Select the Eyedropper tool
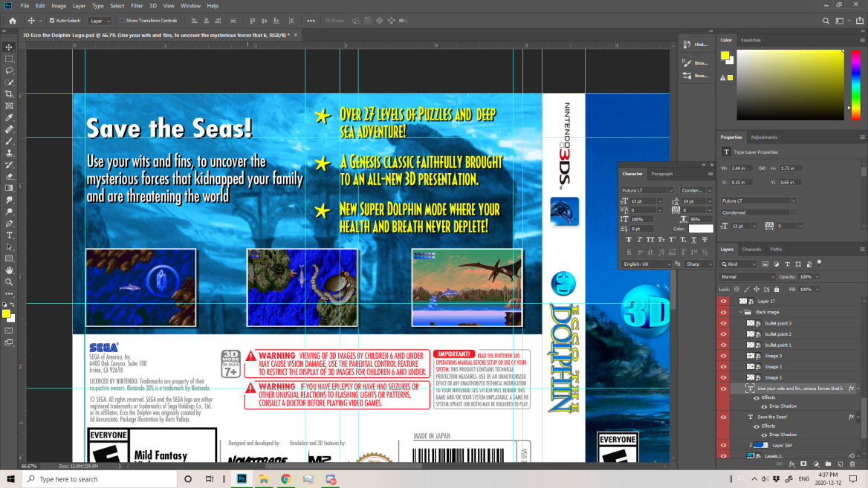Viewport: 868px width, 488px height. [x=9, y=117]
